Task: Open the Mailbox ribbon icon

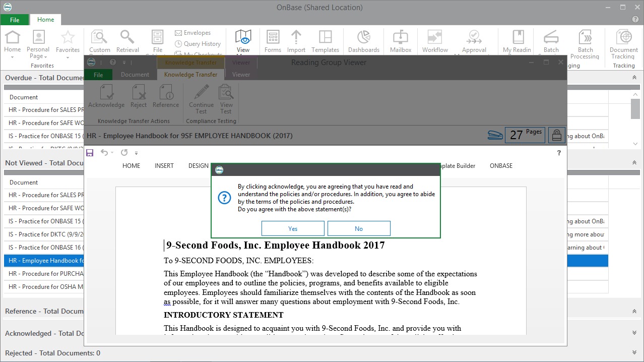Action: click(x=401, y=41)
